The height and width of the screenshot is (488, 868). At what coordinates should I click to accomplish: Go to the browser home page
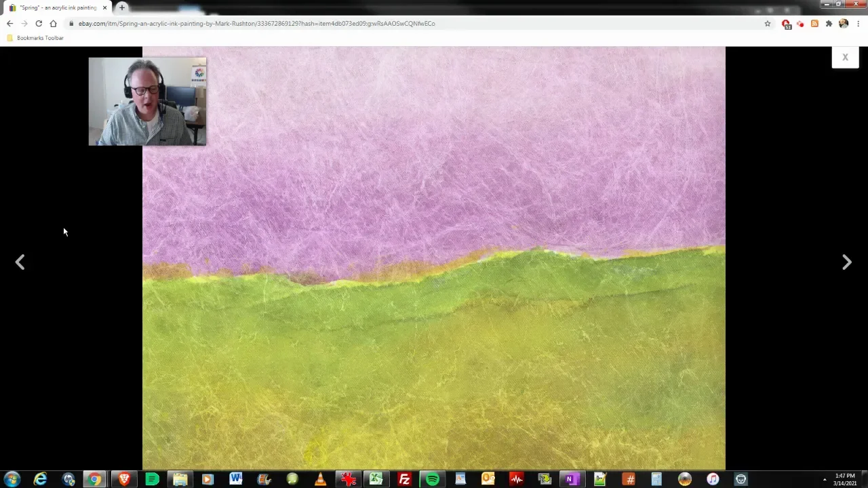click(53, 24)
